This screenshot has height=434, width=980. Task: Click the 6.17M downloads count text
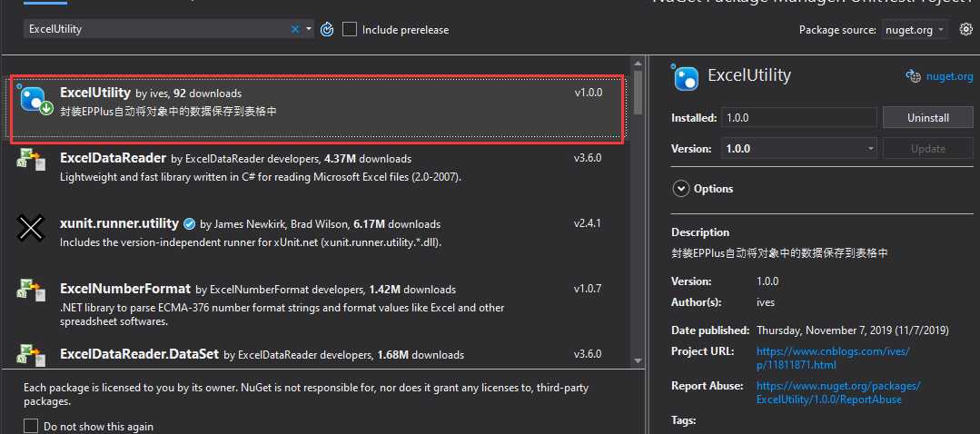point(397,224)
